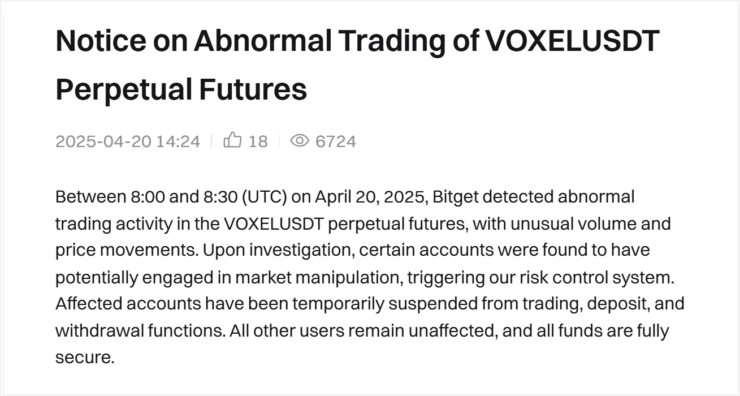Click "VOXELUSDT" in the body paragraph

point(274,223)
